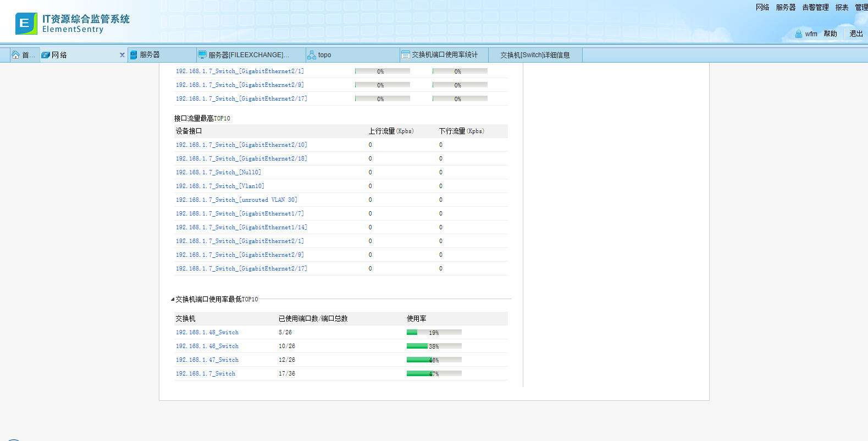Viewport: 868px width, 441px height.
Task: Click the 下行流量(Kpbs) column header
Action: pyautogui.click(x=462, y=131)
